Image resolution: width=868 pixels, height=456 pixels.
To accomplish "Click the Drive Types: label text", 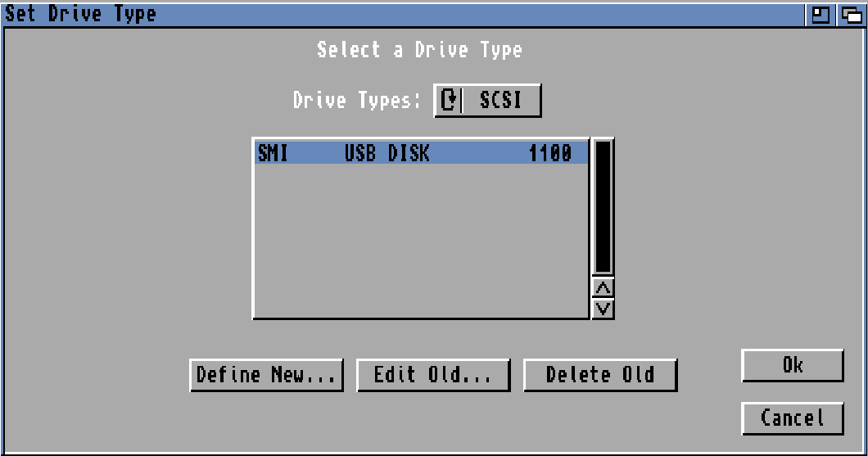I will click(357, 101).
